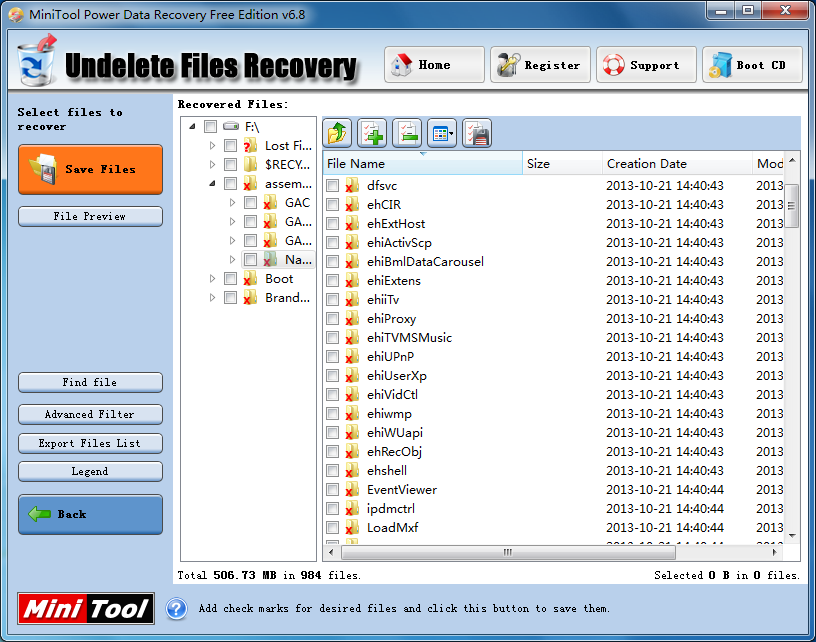Viewport: 816px width, 642px height.
Task: Click the F:\ drive icon in tree
Action: [x=231, y=126]
